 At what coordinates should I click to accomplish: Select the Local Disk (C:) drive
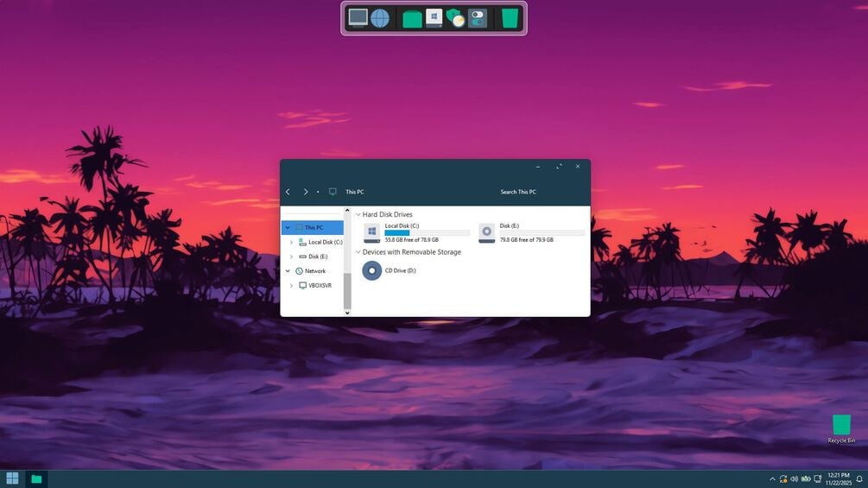[416, 233]
